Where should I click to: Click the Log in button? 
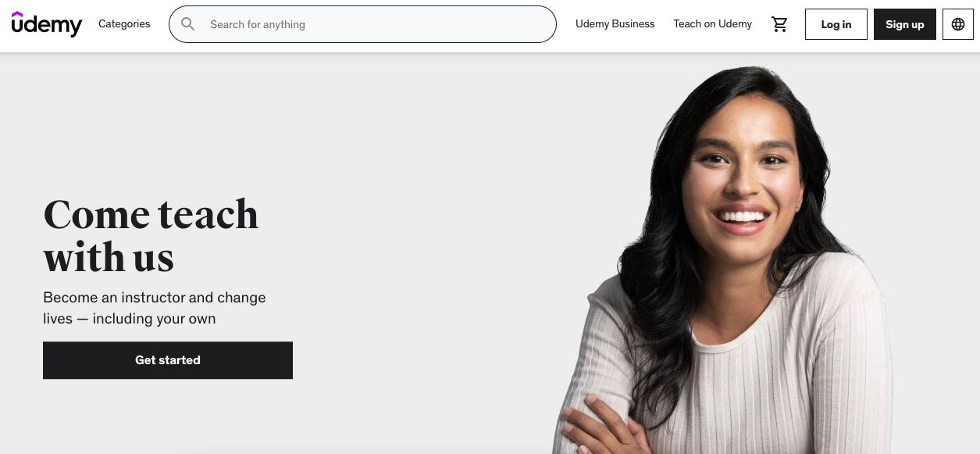[x=836, y=24]
